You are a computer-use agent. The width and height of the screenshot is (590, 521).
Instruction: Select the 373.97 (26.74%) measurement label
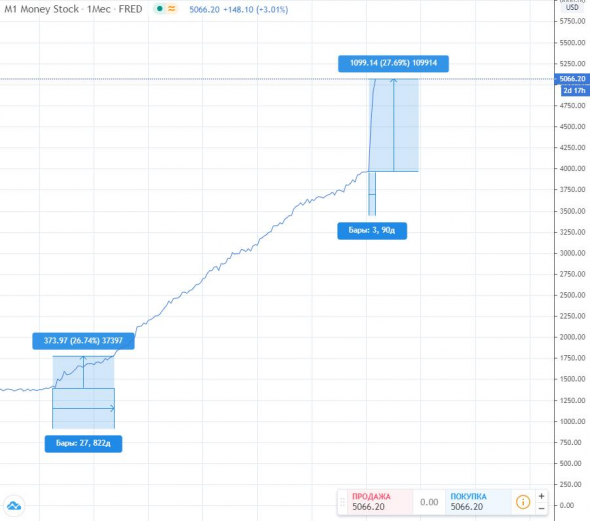point(83,341)
